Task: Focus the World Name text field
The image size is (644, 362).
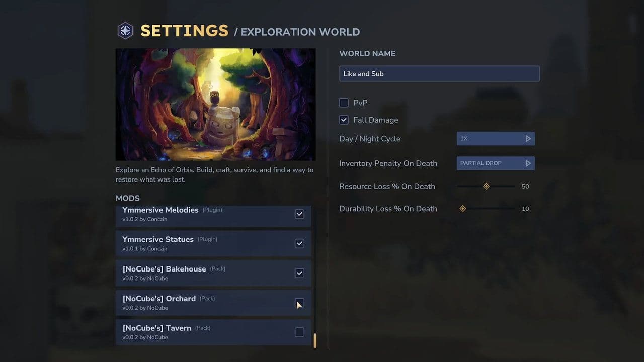Action: tap(439, 74)
